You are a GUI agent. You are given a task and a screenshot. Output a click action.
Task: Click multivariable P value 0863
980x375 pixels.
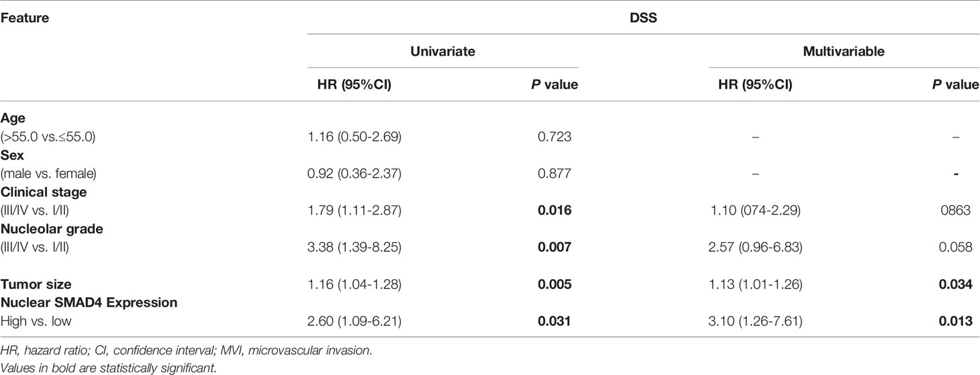958,212
